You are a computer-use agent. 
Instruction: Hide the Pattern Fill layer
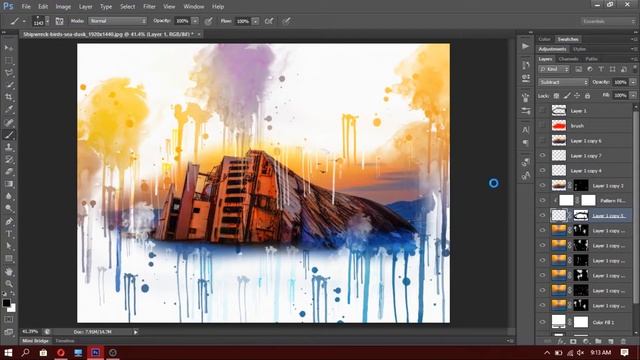point(542,200)
